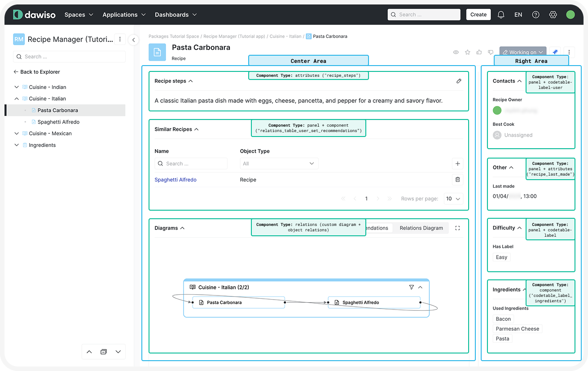588x371 pixels.
Task: Click the Create button
Action: click(478, 15)
